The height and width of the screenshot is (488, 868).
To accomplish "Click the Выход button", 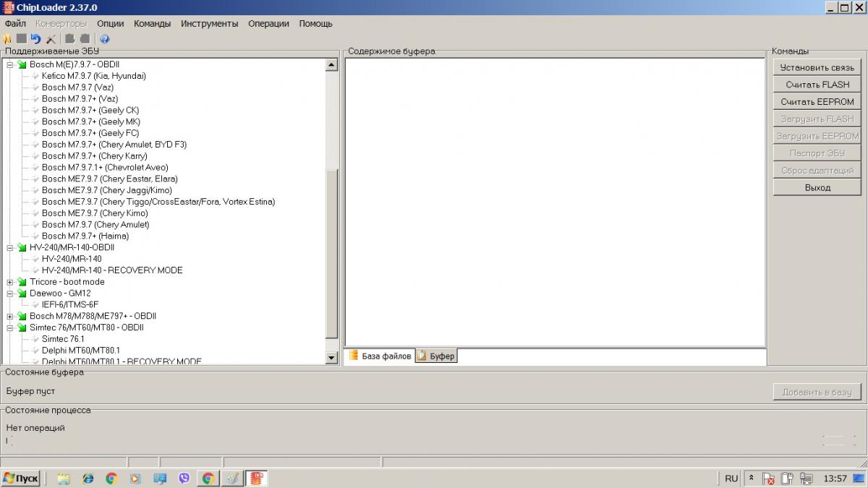I will tap(817, 187).
